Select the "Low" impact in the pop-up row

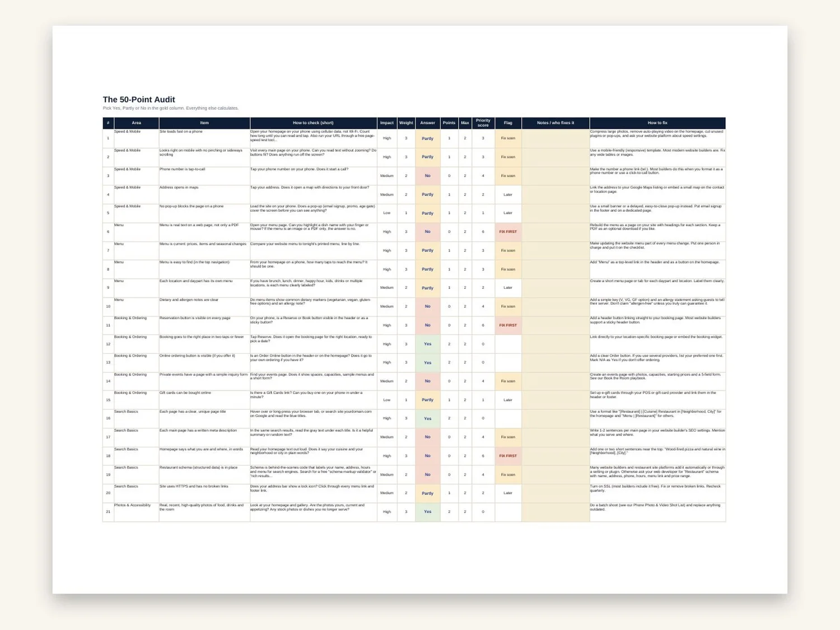387,213
